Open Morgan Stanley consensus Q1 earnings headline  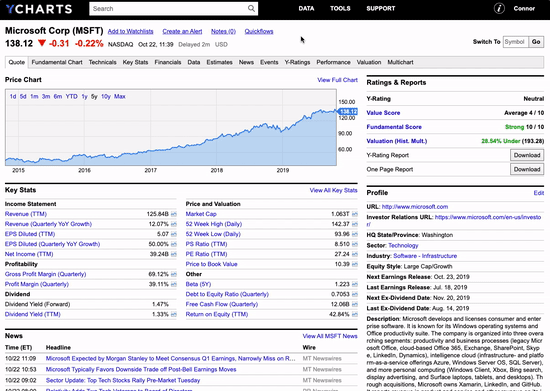click(170, 358)
